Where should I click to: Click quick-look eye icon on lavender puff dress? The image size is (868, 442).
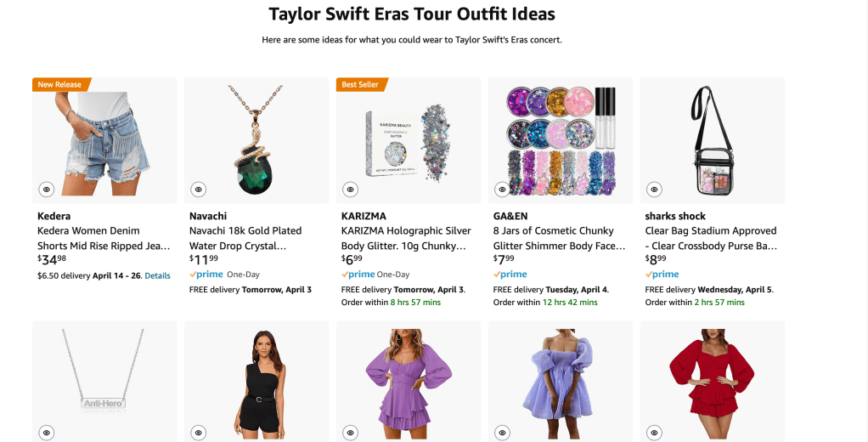[x=503, y=433]
